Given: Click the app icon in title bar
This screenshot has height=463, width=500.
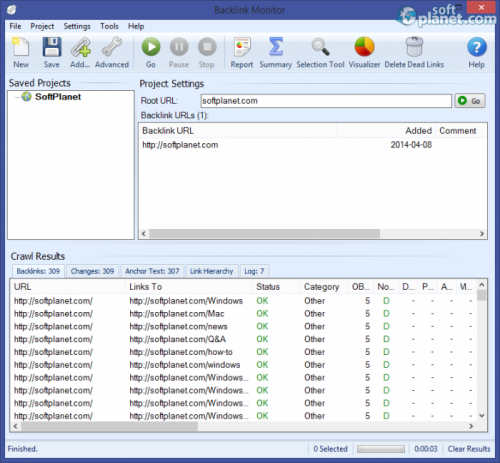Looking at the screenshot, I should (x=11, y=10).
